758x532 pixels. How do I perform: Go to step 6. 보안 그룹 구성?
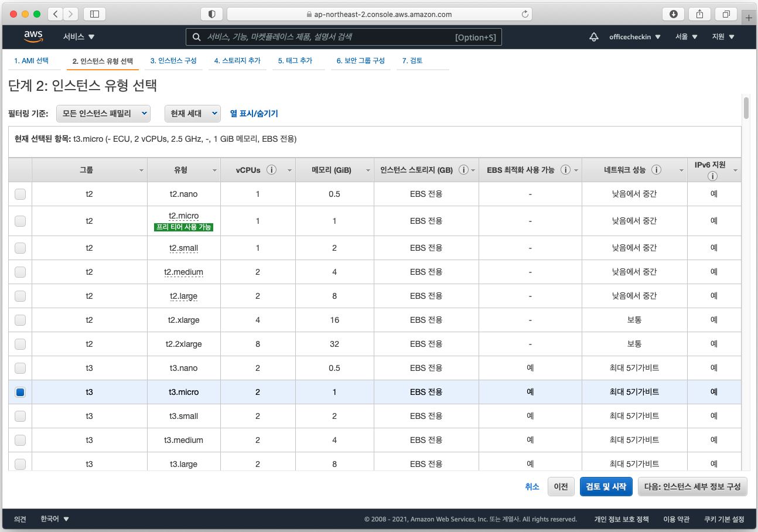point(360,61)
